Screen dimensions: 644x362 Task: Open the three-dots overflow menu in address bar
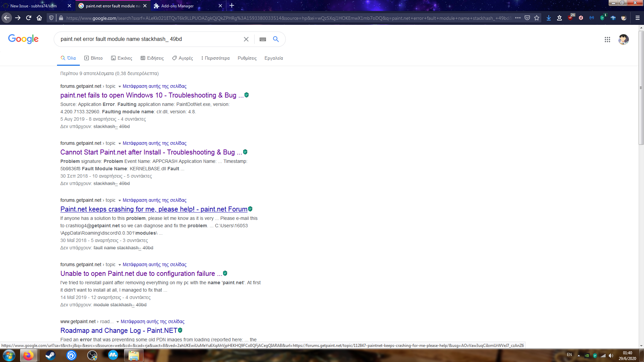pyautogui.click(x=518, y=18)
